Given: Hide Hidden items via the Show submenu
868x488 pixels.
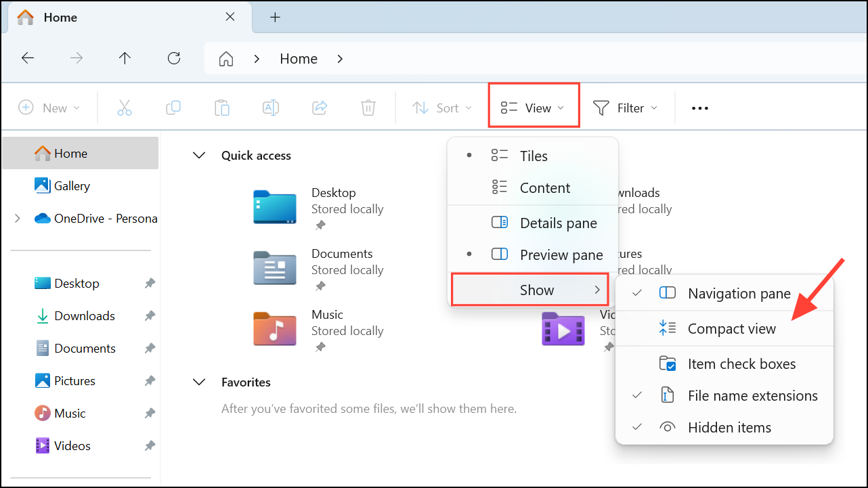Looking at the screenshot, I should tap(729, 427).
